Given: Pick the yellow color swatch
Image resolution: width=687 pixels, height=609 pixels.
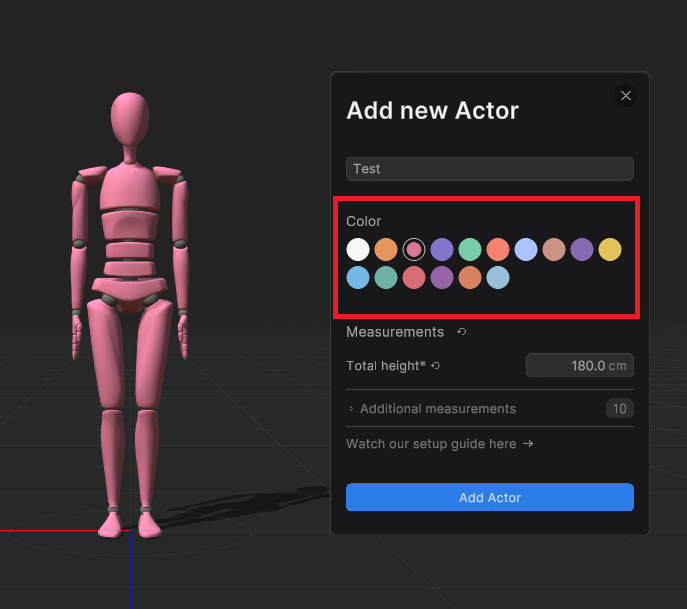Looking at the screenshot, I should coord(610,249).
